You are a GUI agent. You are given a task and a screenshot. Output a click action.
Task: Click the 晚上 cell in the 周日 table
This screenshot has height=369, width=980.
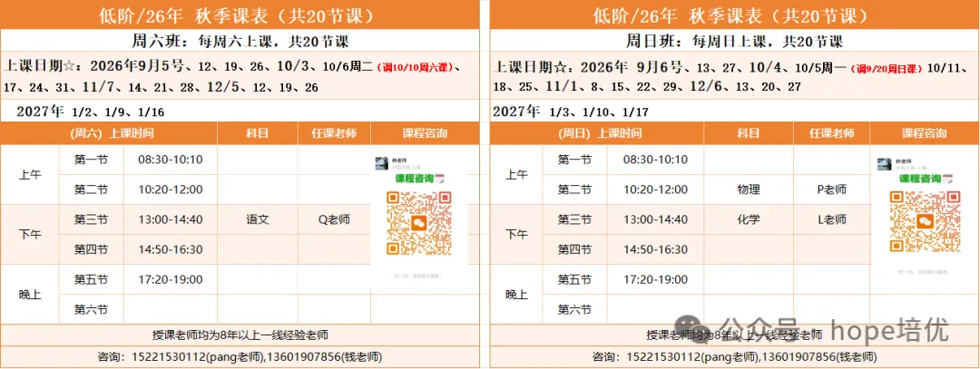[x=516, y=294]
